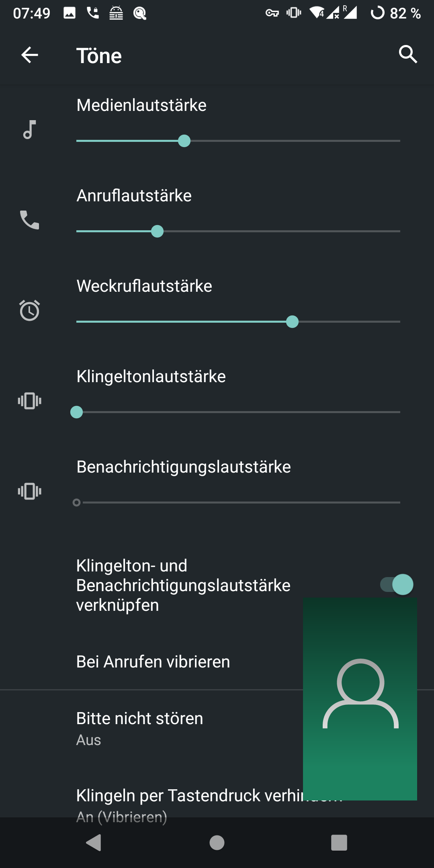
Task: Tap the phone icon beside Anruflautstärke
Action: point(30,220)
